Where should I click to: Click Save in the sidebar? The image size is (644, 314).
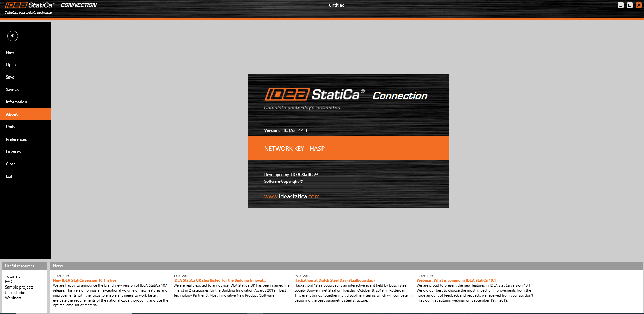click(10, 77)
